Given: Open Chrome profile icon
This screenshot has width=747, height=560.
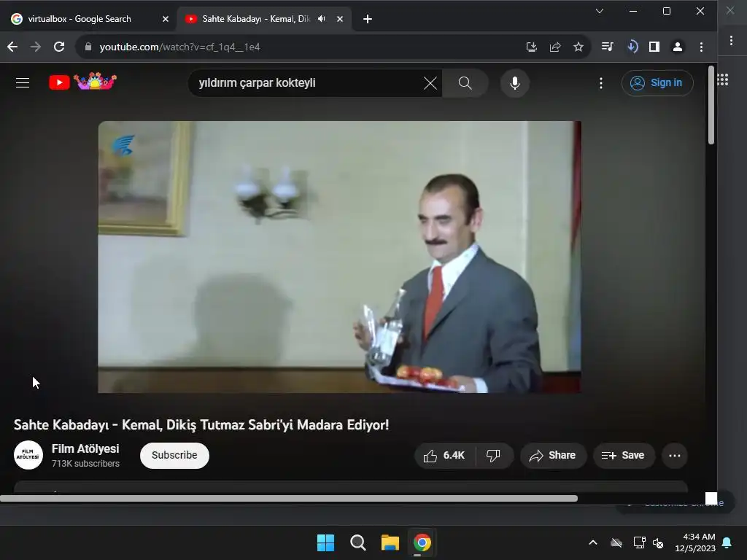Looking at the screenshot, I should (678, 47).
